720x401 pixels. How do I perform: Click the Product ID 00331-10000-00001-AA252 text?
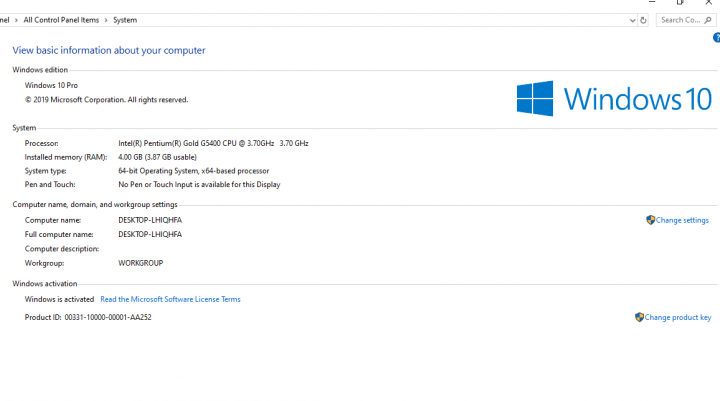tap(88, 317)
